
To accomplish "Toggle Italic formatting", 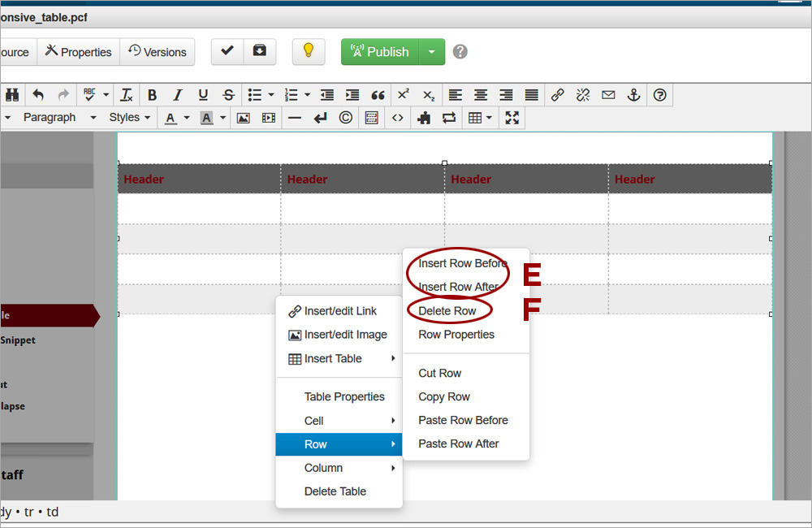I will click(x=177, y=94).
